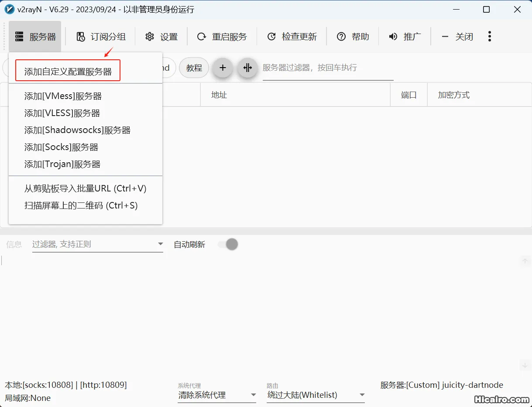The image size is (532, 407).
Task: Click 关闭 in the toolbar
Action: tap(457, 37)
